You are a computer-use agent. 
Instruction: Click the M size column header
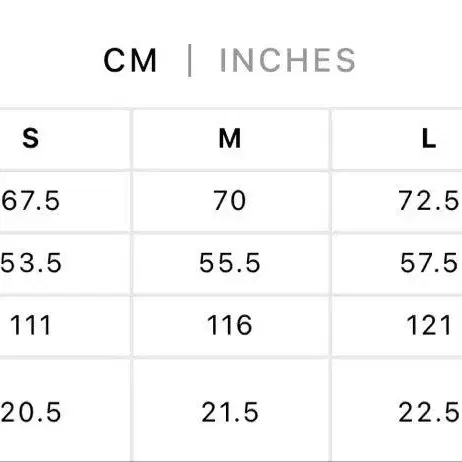click(x=230, y=138)
